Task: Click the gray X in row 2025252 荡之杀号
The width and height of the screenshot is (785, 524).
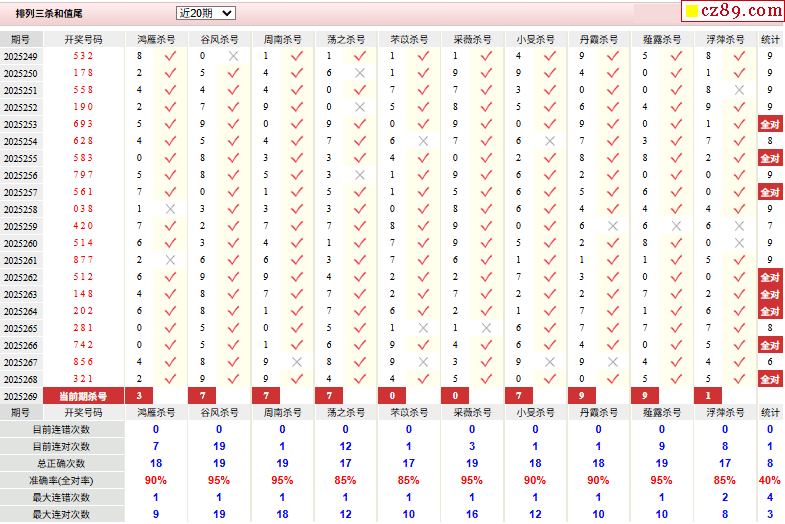Action: point(359,107)
